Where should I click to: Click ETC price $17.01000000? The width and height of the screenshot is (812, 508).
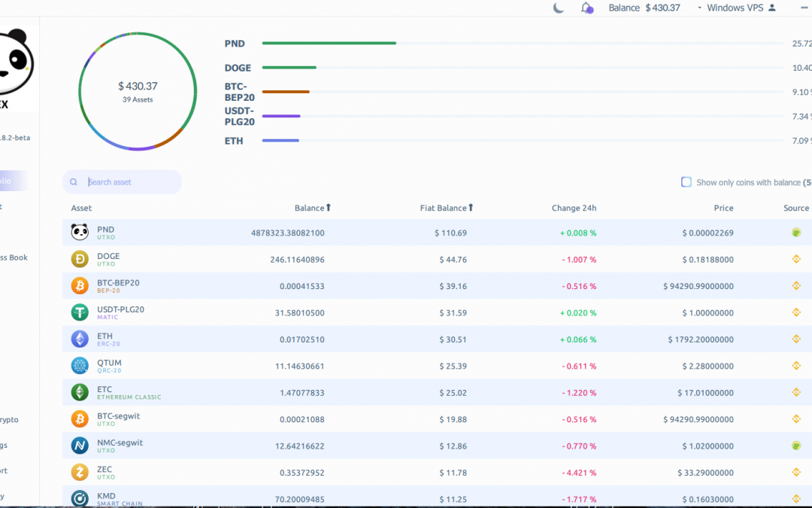tap(705, 392)
